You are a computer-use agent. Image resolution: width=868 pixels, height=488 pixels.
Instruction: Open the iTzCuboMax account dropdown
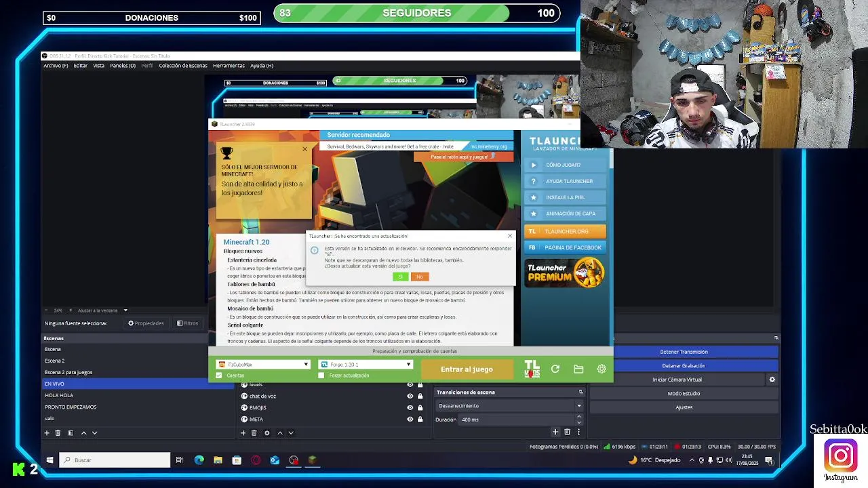(x=262, y=365)
